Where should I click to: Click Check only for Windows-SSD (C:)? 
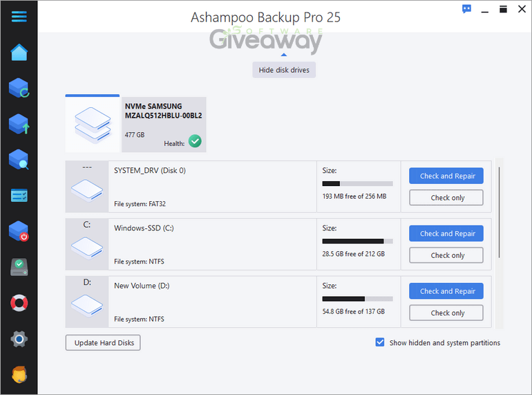click(x=446, y=255)
